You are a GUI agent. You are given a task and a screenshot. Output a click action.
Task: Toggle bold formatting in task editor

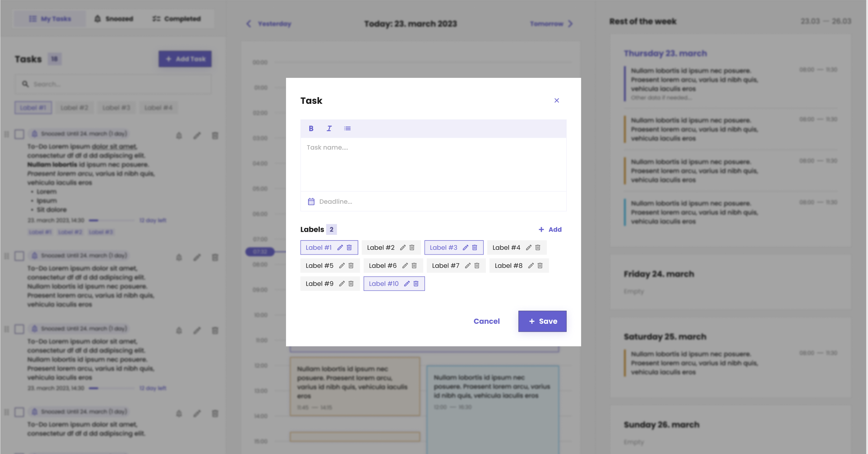[311, 128]
